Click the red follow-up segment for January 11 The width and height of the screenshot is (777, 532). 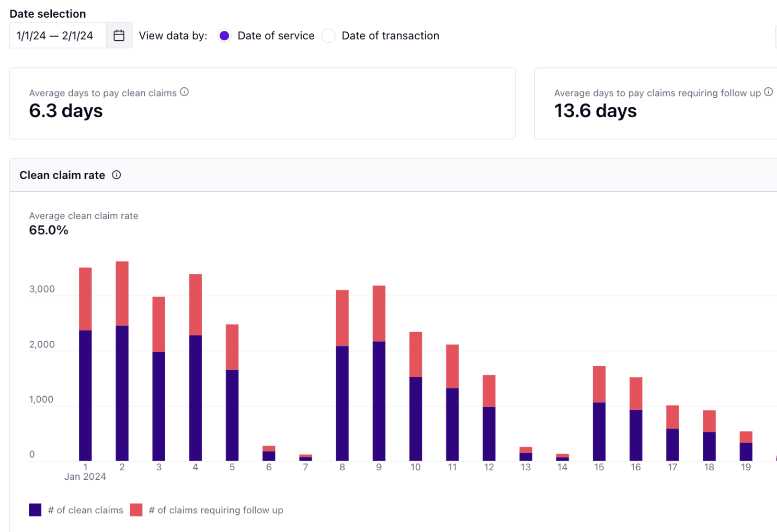[x=452, y=366]
